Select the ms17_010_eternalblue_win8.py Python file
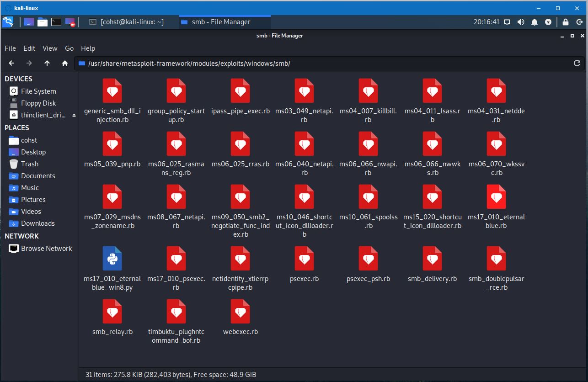This screenshot has height=382, width=588. (x=112, y=258)
